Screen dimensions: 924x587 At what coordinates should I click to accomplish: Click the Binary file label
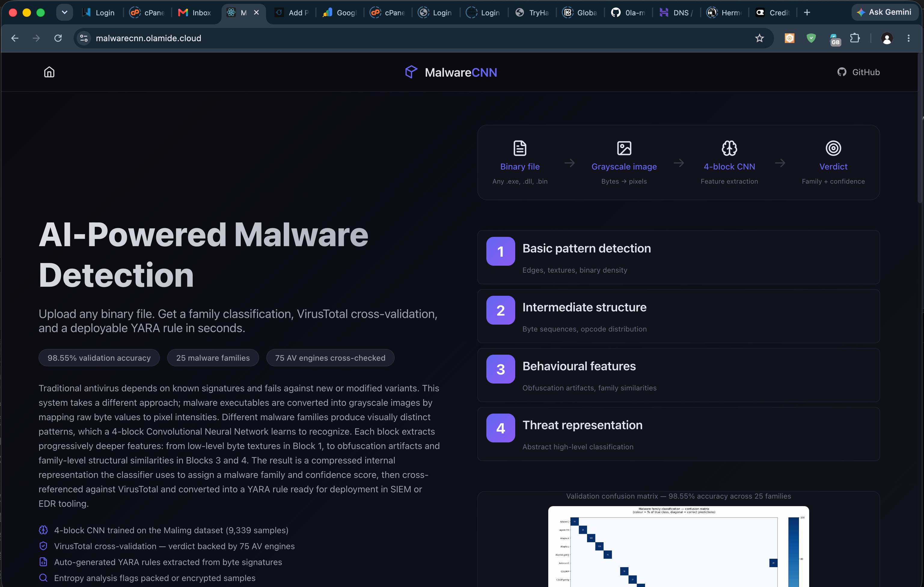coord(520,167)
